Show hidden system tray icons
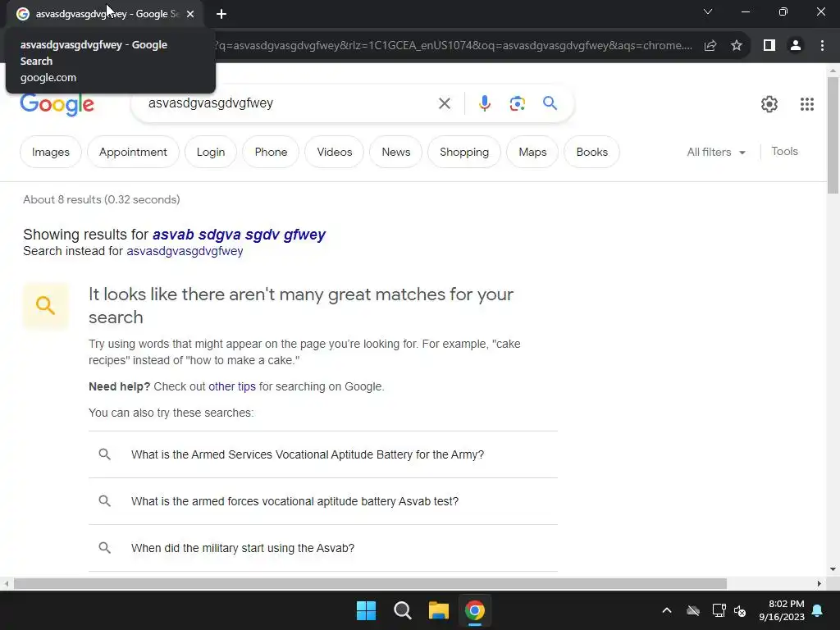 tap(666, 610)
